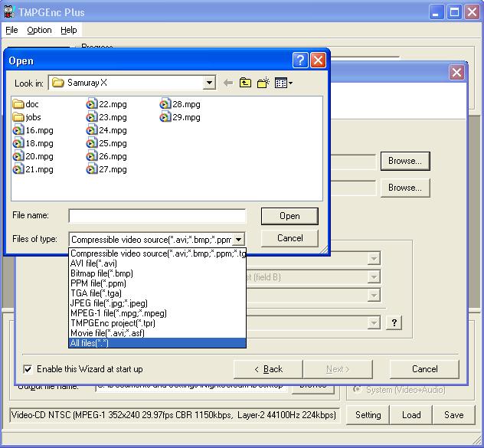Screen dimensions: 484x448
Task: Select file 21.mpg
Action: [x=33, y=169]
